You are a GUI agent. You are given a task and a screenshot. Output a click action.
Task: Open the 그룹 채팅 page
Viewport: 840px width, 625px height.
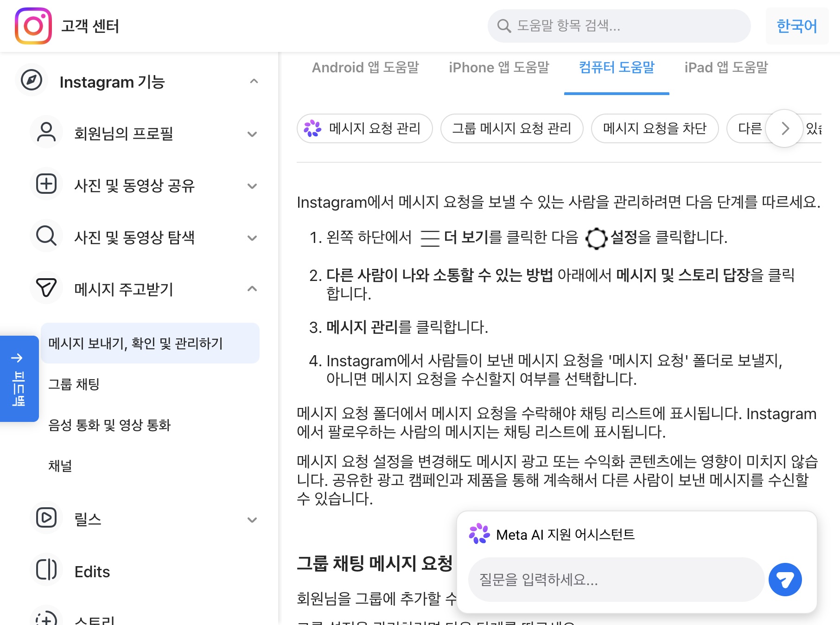click(x=74, y=384)
